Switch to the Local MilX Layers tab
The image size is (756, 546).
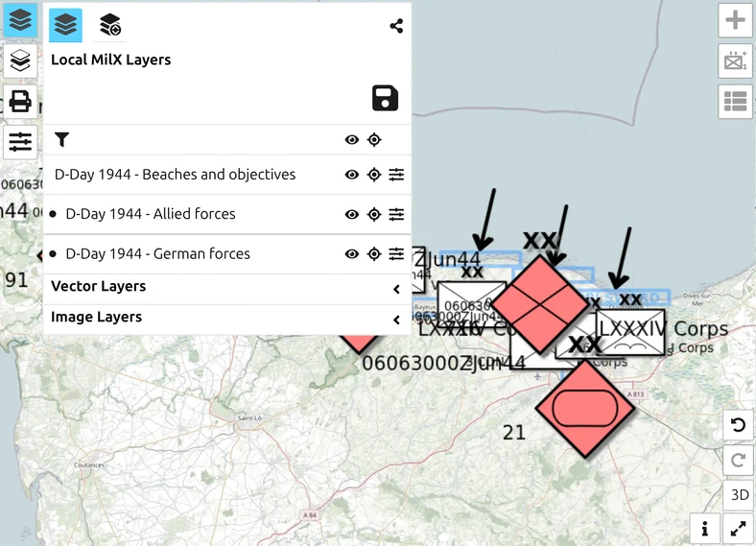(65, 25)
